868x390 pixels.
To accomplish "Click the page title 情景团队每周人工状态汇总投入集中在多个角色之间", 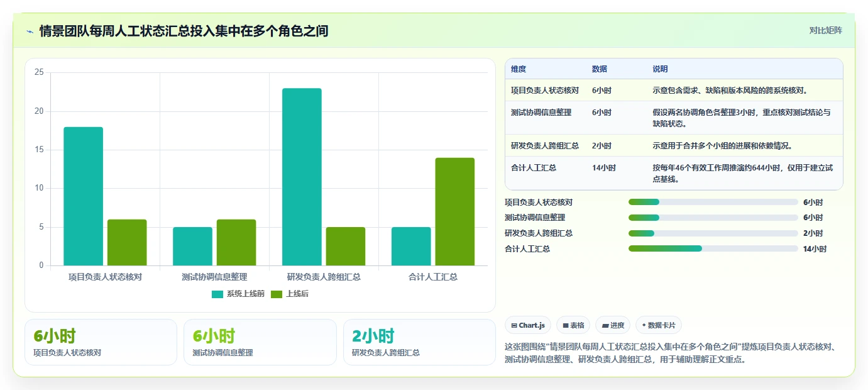I will [184, 31].
